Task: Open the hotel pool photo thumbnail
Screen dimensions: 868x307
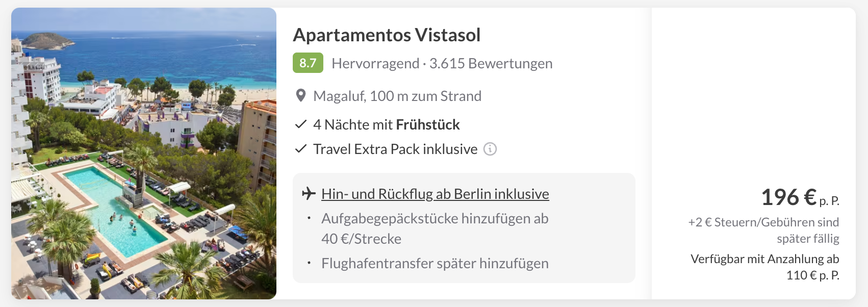Action: (x=144, y=153)
